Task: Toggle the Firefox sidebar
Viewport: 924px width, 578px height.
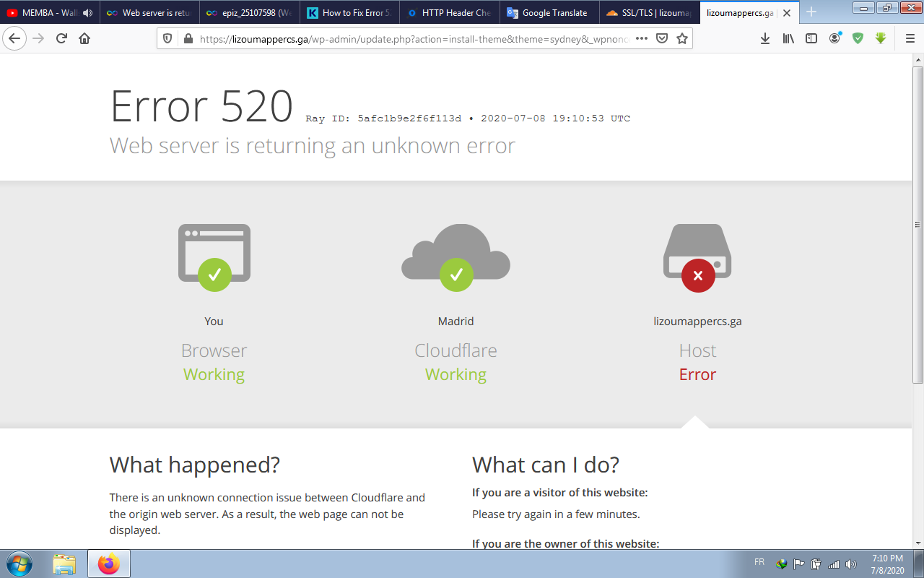Action: [x=811, y=39]
